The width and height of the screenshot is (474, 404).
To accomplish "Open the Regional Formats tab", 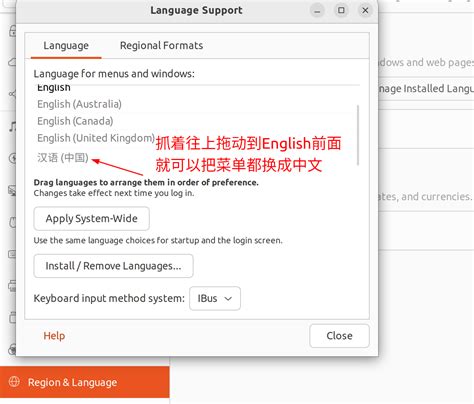I will (161, 46).
